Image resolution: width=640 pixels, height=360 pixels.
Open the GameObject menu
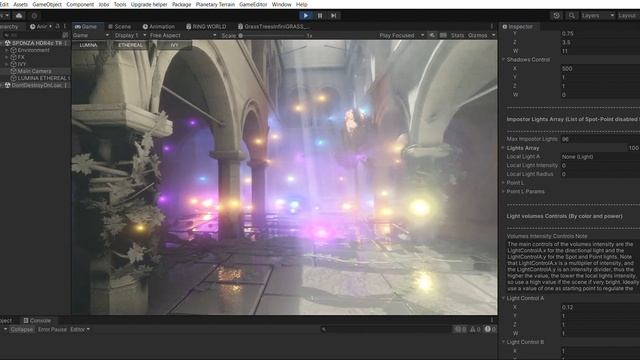click(47, 4)
